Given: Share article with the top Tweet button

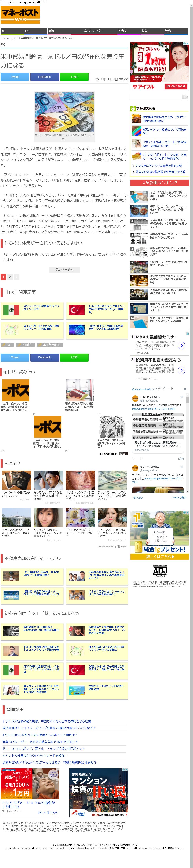Looking at the screenshot, I should (x=15, y=77).
